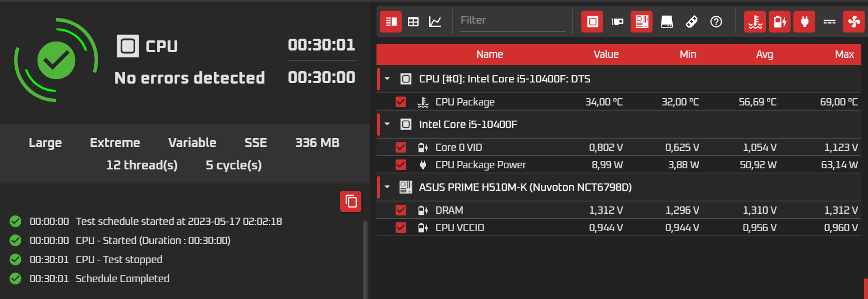Toggle the memory sensors filter icon
This screenshot has height=299, width=868.
(692, 22)
